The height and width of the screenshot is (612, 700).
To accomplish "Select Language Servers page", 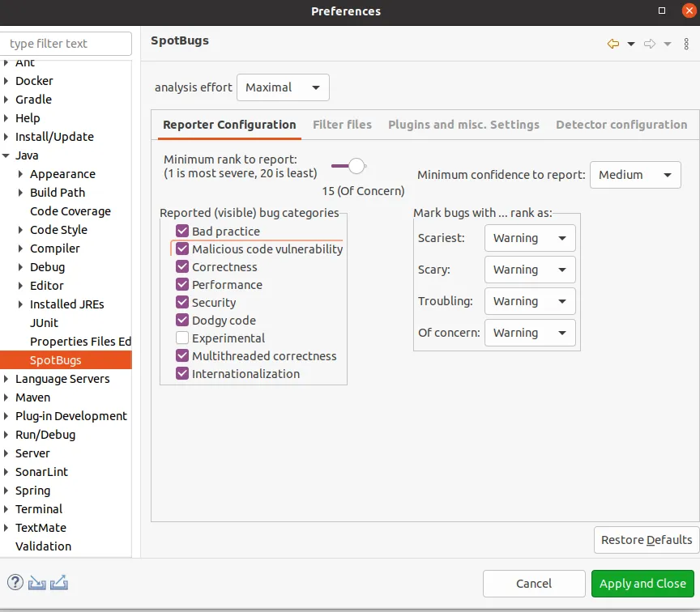I will [62, 379].
